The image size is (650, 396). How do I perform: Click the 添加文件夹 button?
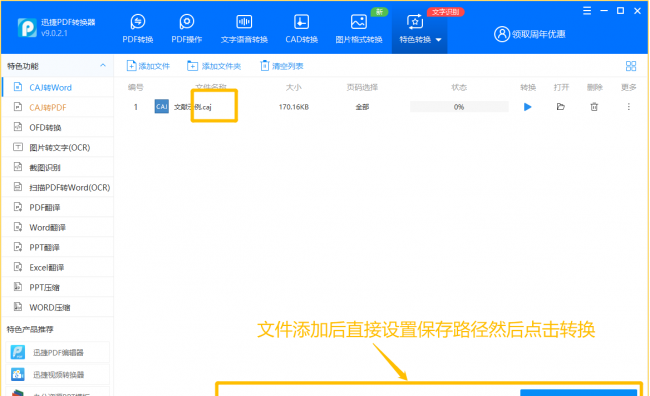coord(214,66)
